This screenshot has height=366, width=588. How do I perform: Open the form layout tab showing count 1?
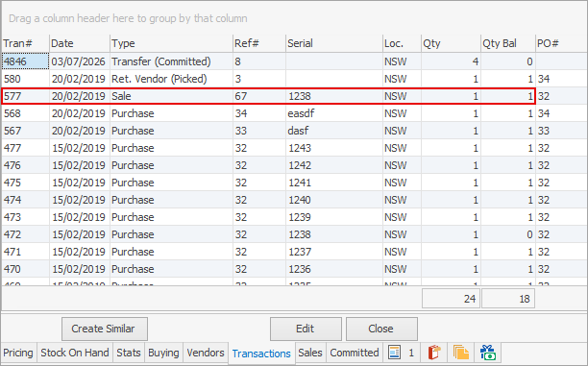(402, 353)
